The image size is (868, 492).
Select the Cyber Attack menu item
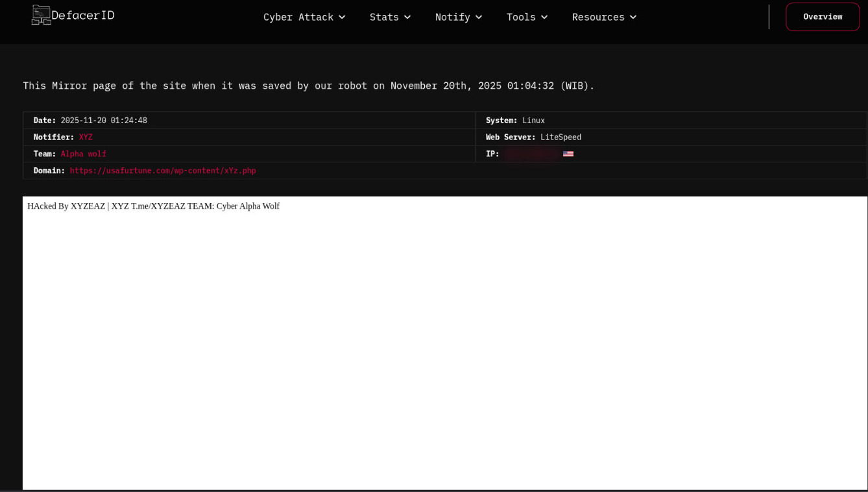298,17
